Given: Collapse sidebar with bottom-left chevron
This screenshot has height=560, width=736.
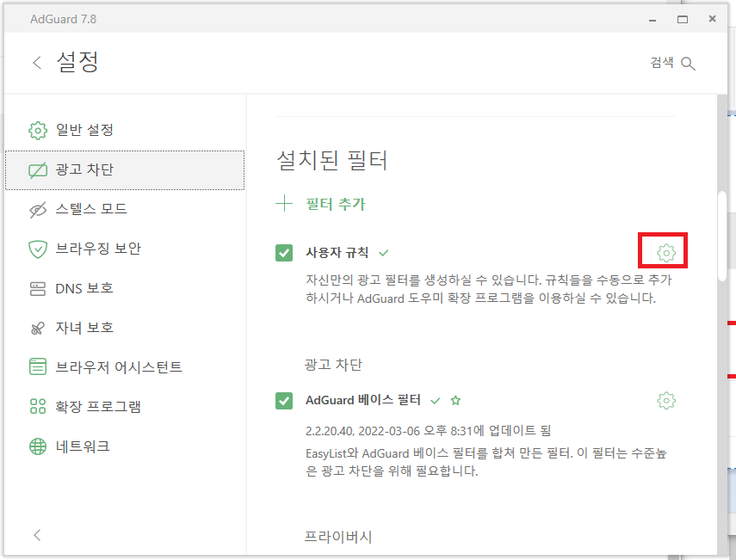Looking at the screenshot, I should pyautogui.click(x=37, y=535).
